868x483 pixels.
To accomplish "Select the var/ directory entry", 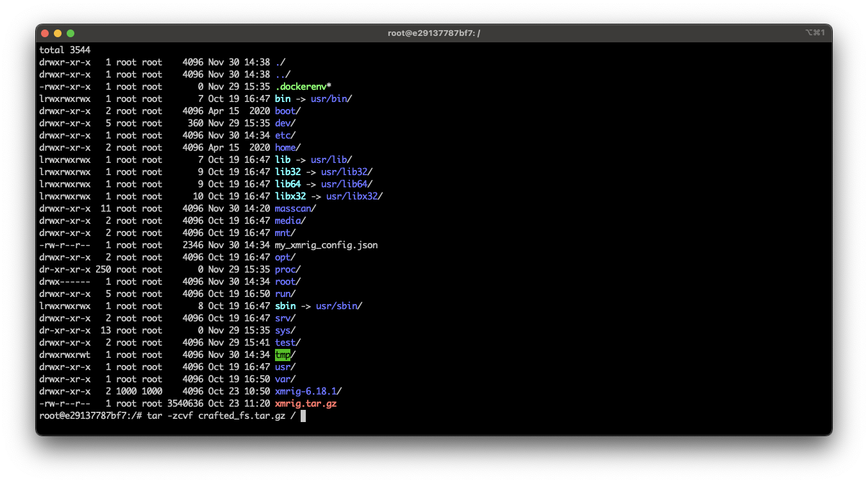I will pyautogui.click(x=285, y=379).
